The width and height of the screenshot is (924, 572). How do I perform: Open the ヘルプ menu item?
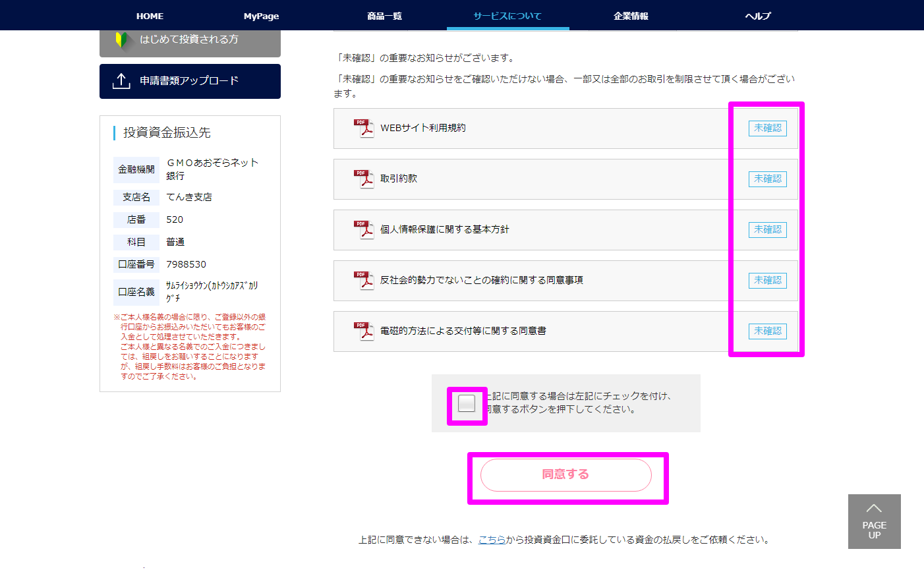[x=758, y=16]
